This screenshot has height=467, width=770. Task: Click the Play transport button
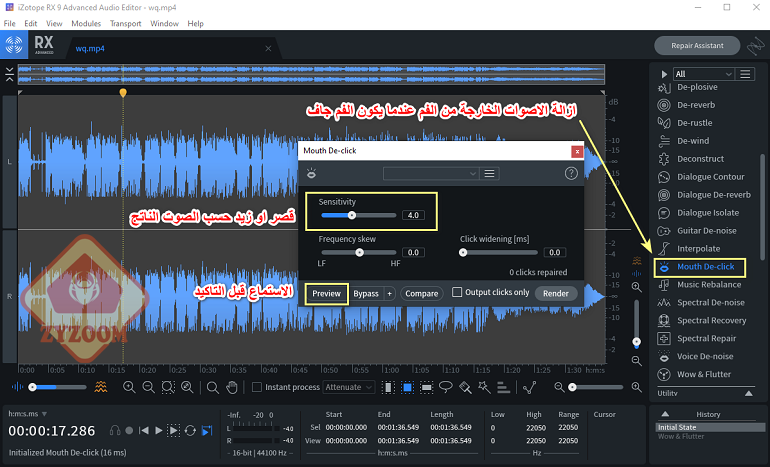tap(159, 431)
